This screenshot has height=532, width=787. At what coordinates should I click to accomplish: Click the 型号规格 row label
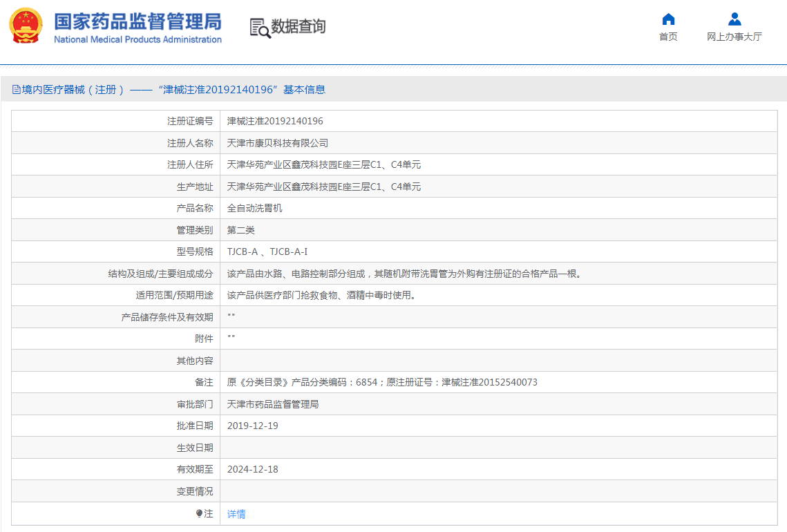(195, 252)
